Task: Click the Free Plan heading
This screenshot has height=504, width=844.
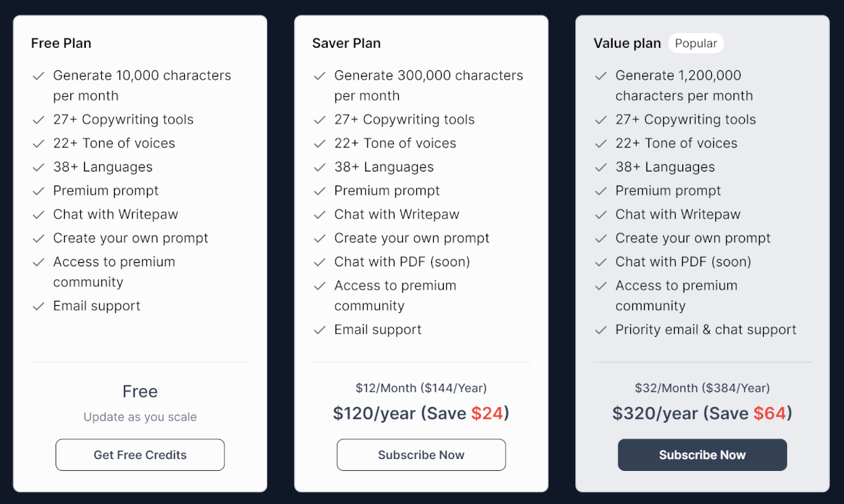Action: coord(61,44)
